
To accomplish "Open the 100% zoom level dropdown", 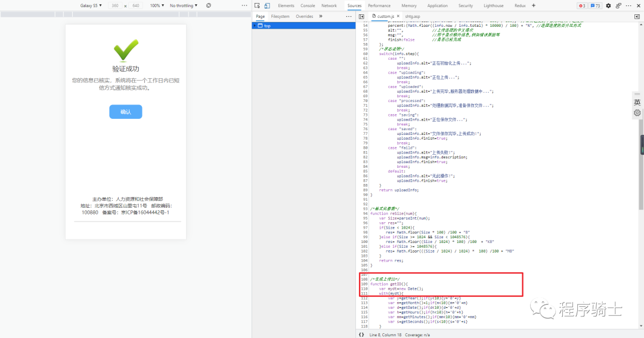I will [156, 5].
